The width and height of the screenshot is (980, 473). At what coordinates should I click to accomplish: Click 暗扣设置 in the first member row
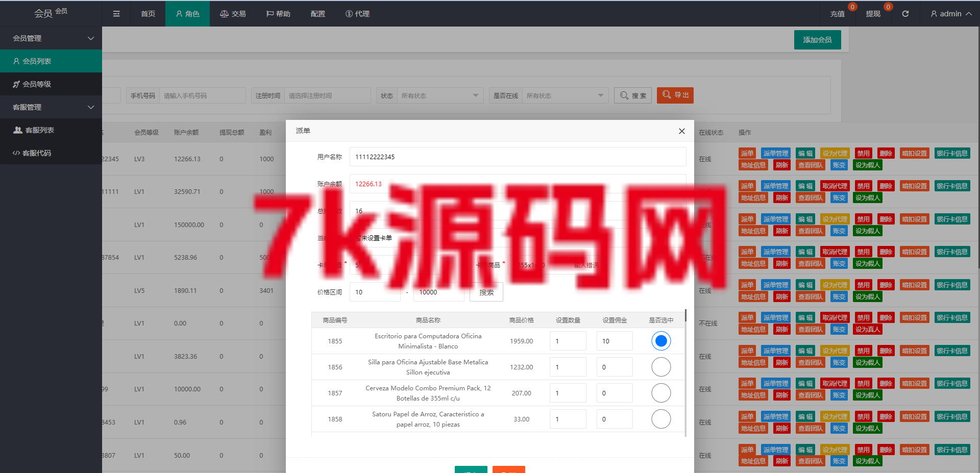pos(914,153)
